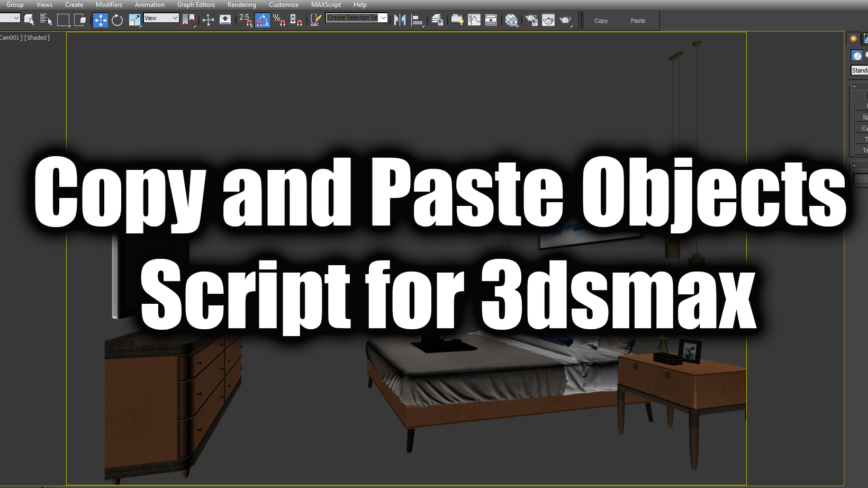Click the Copy script button
This screenshot has height=488, width=868.
point(601,21)
